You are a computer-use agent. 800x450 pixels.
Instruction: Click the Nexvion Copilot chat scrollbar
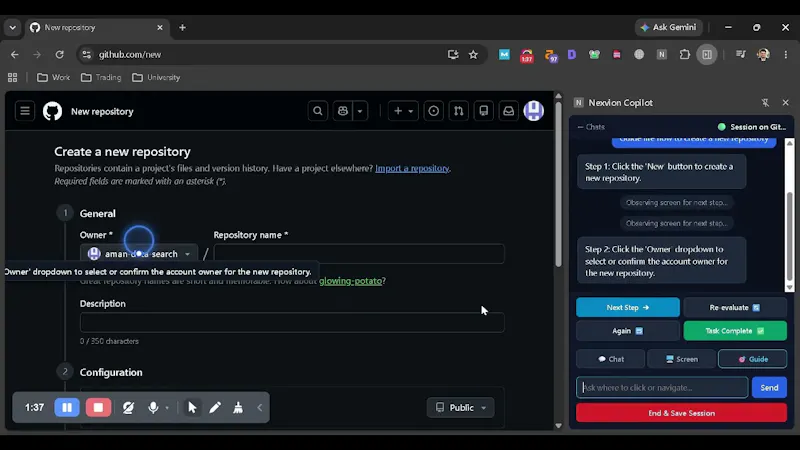789,236
